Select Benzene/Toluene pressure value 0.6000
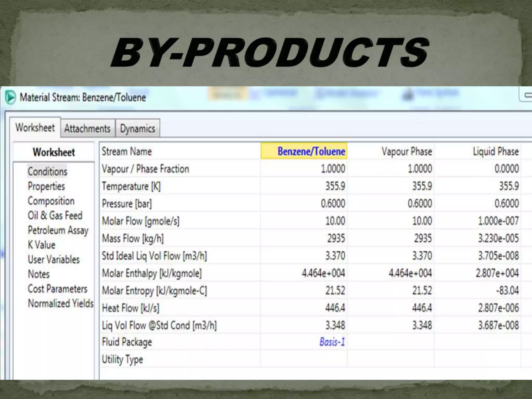 click(x=333, y=203)
